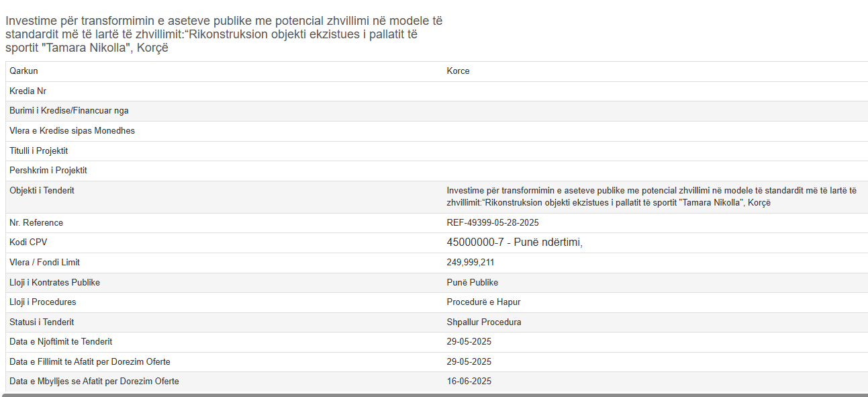
Task: Click the Data e Njoftimit te Tenderit date
Action: pyautogui.click(x=469, y=342)
